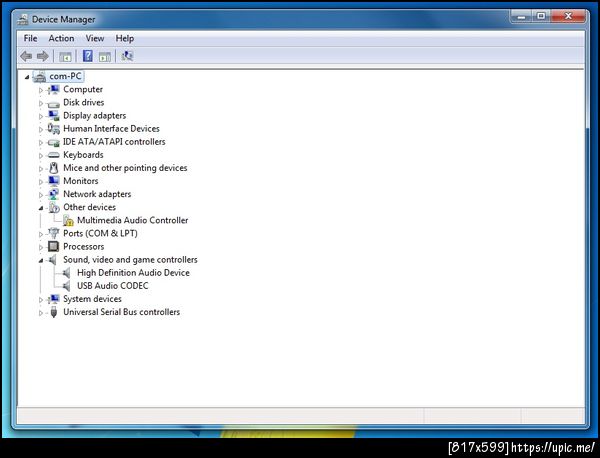Maximize the Device Manager window
The height and width of the screenshot is (458, 600).
click(541, 16)
